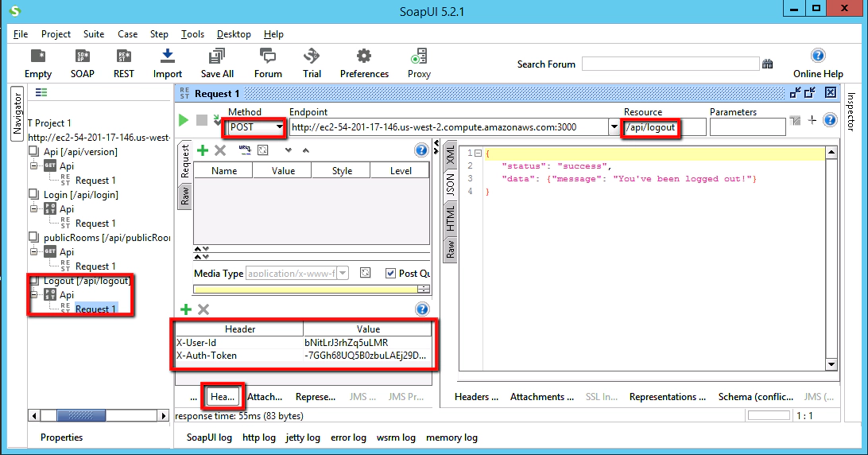The width and height of the screenshot is (868, 455).
Task: Open the Desktop menu
Action: click(234, 33)
